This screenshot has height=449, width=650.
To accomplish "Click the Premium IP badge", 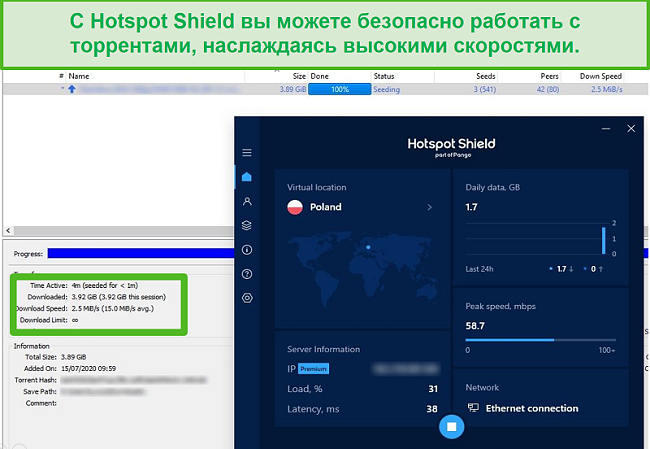I will click(x=313, y=369).
